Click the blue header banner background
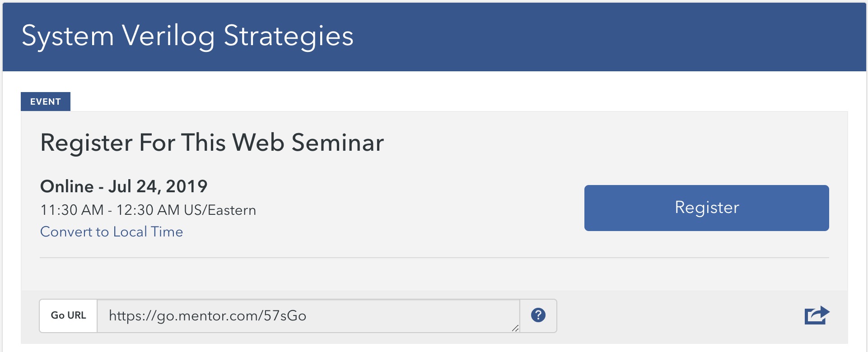The width and height of the screenshot is (868, 352). point(587,37)
